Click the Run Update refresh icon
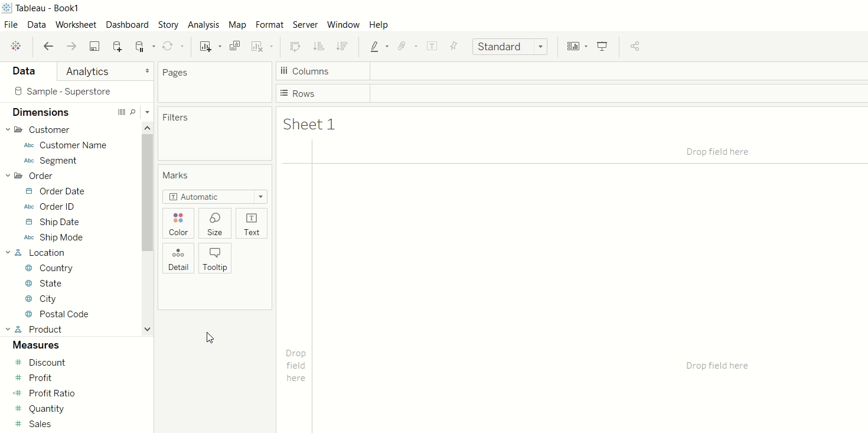The width and height of the screenshot is (868, 433). point(168,46)
